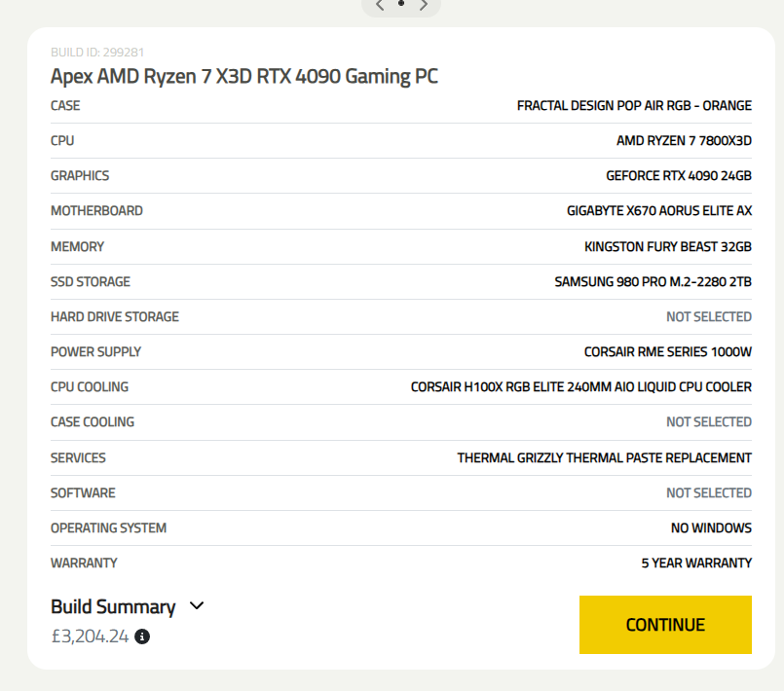Click AMD Ryzen 7 7800X3D value

click(x=684, y=140)
